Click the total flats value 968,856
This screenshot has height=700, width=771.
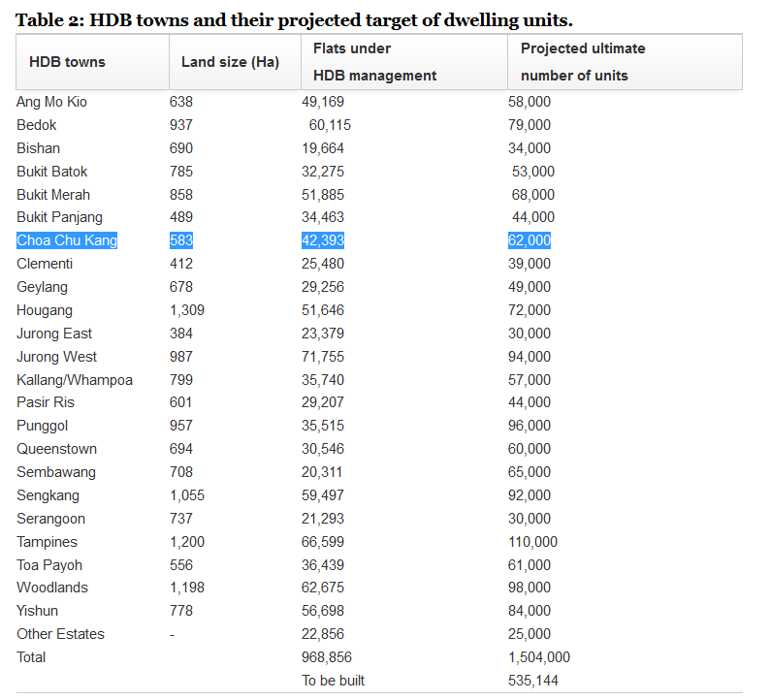327,657
